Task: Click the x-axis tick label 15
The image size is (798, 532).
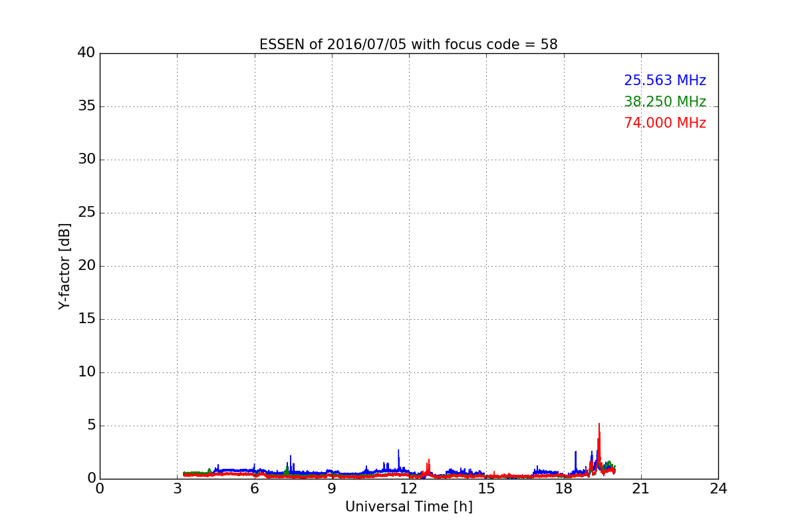Action: tap(486, 489)
